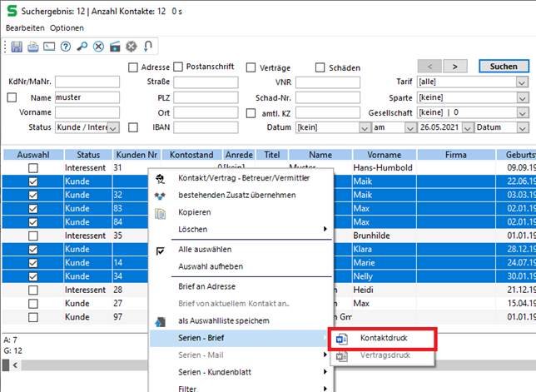This screenshot has height=392, width=536.
Task: Expand the Sparte combo box
Action: pyautogui.click(x=522, y=97)
